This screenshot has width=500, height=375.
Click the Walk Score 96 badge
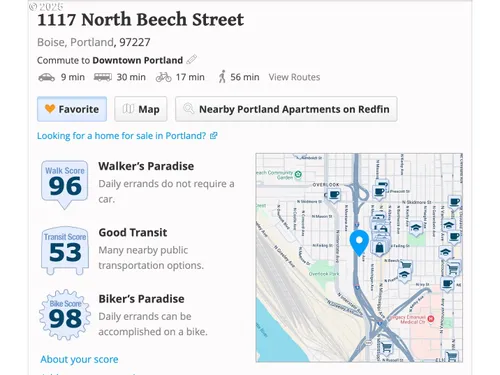pyautogui.click(x=65, y=185)
